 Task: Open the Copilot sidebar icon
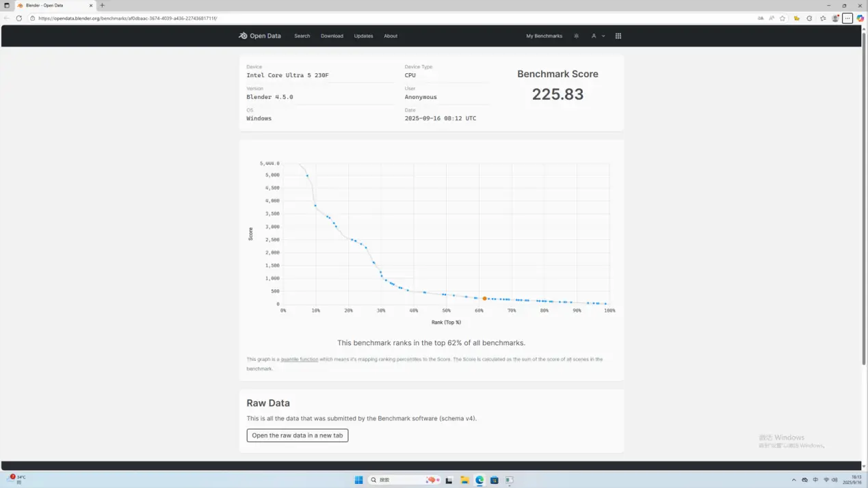click(x=860, y=18)
